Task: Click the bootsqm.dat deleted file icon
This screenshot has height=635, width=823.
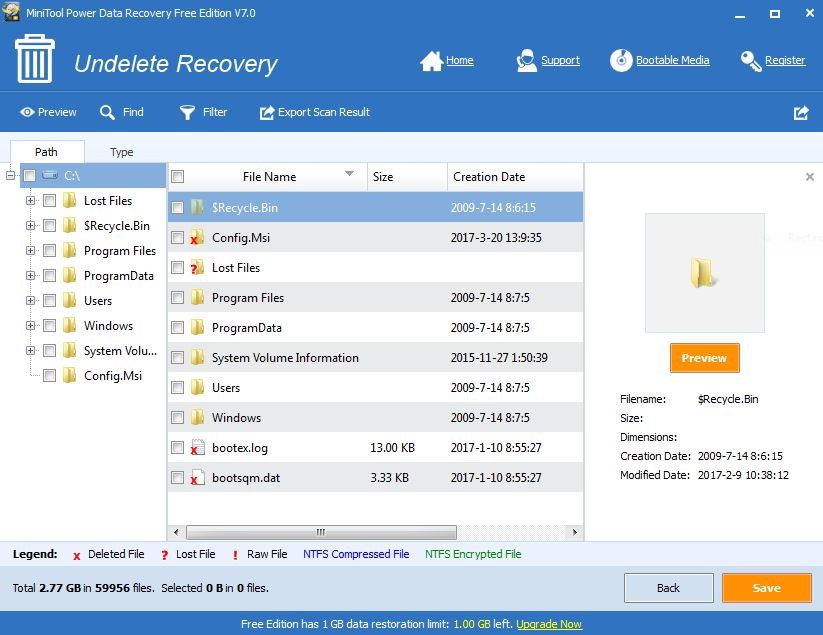Action: pyautogui.click(x=197, y=478)
